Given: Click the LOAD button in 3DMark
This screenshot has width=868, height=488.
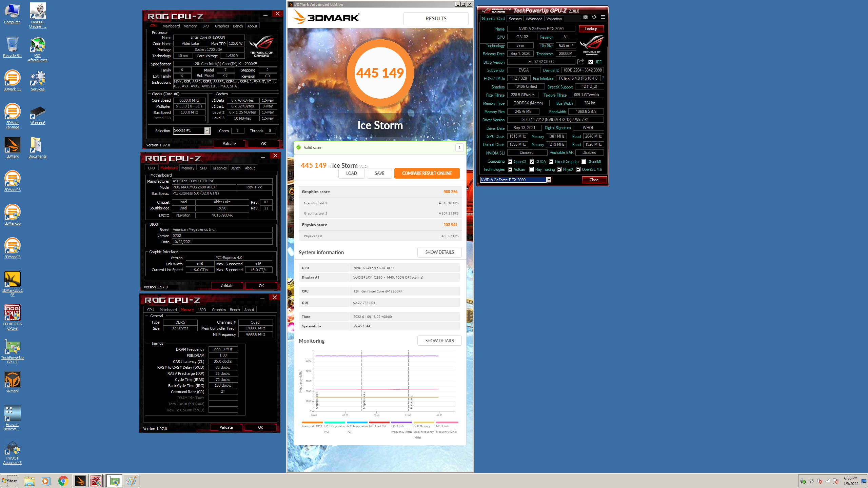Looking at the screenshot, I should point(351,173).
